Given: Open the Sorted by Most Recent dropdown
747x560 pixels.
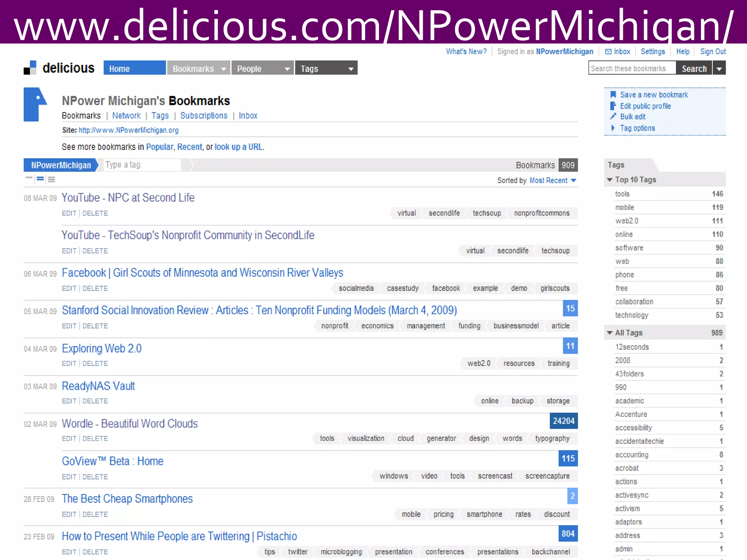Looking at the screenshot, I should [573, 180].
